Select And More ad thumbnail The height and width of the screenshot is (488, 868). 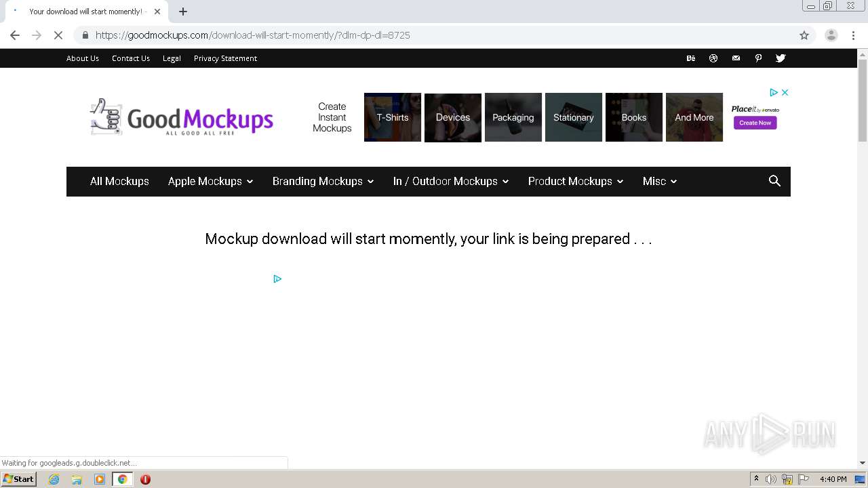pyautogui.click(x=694, y=117)
